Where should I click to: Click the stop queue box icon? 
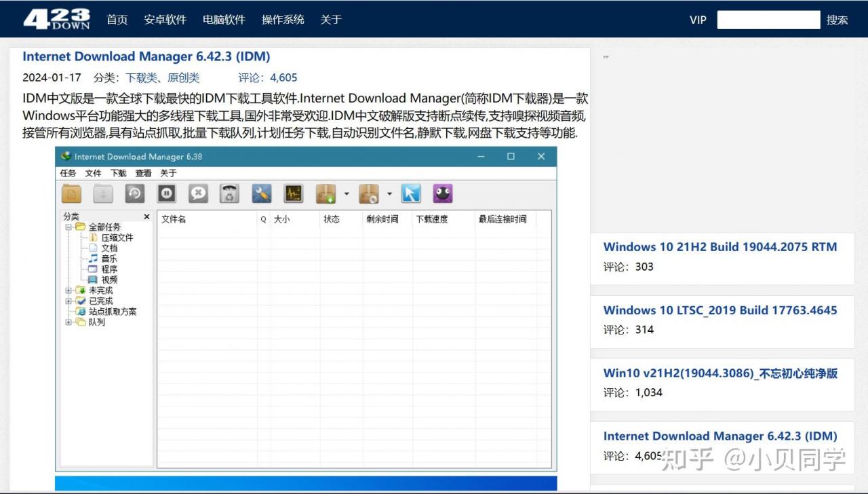(369, 194)
